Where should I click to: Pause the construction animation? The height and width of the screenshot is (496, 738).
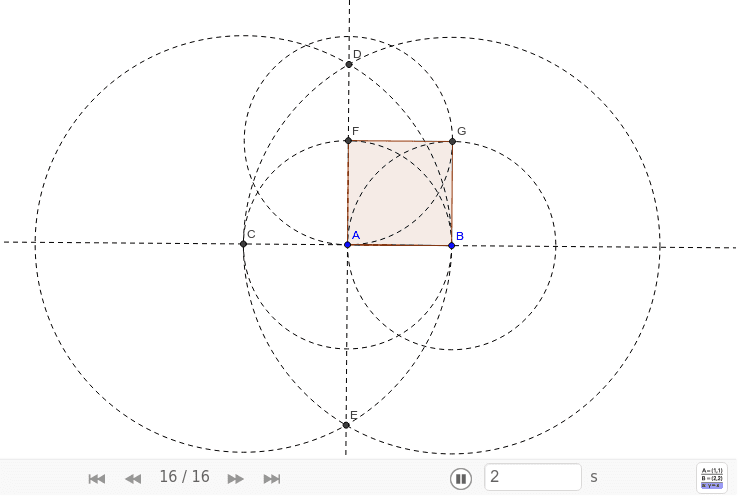tap(461, 479)
